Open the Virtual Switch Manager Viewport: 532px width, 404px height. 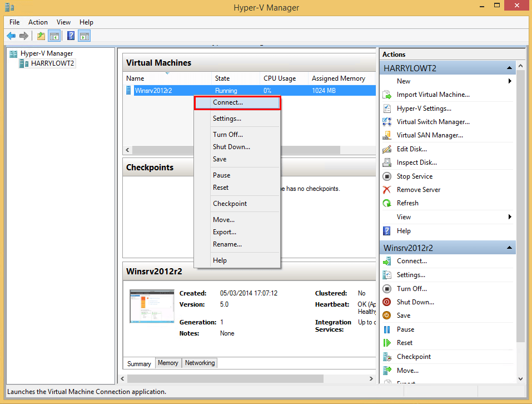[x=432, y=121]
